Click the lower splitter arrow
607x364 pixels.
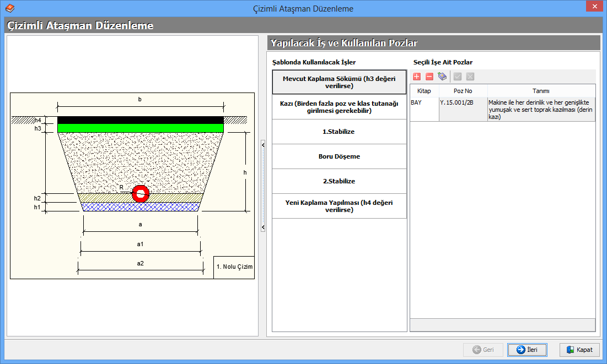(x=263, y=227)
